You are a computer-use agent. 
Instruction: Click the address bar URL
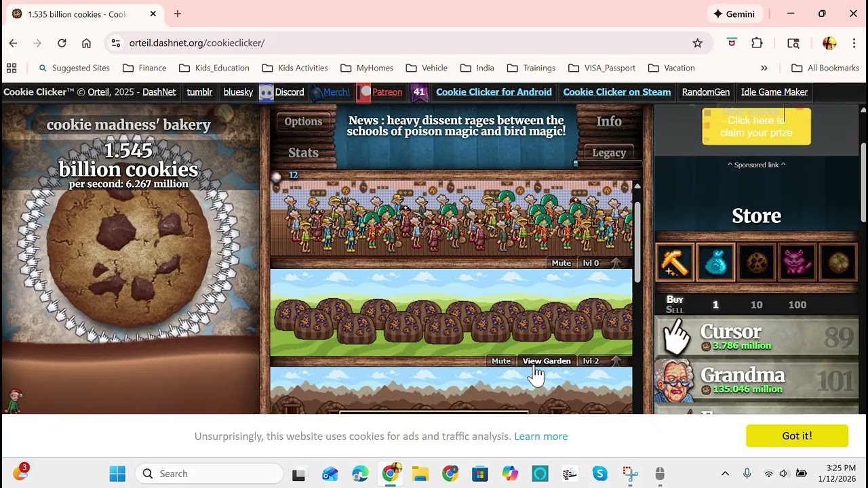[197, 43]
